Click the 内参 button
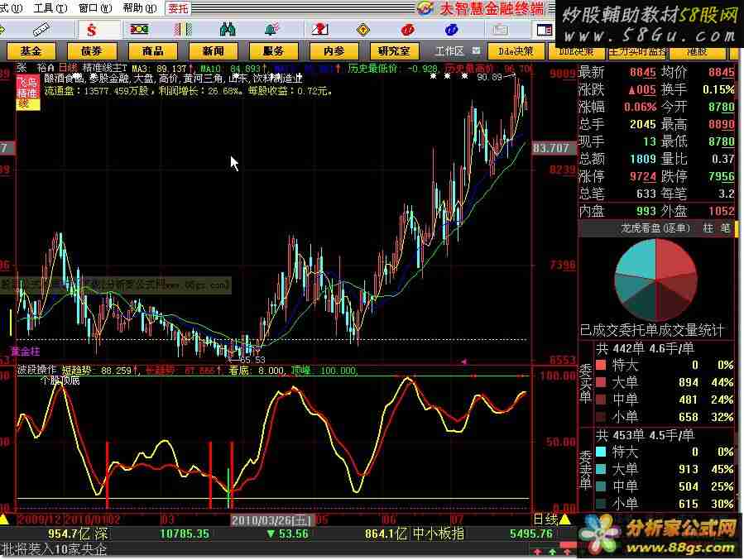The width and height of the screenshot is (744, 560). [x=334, y=50]
